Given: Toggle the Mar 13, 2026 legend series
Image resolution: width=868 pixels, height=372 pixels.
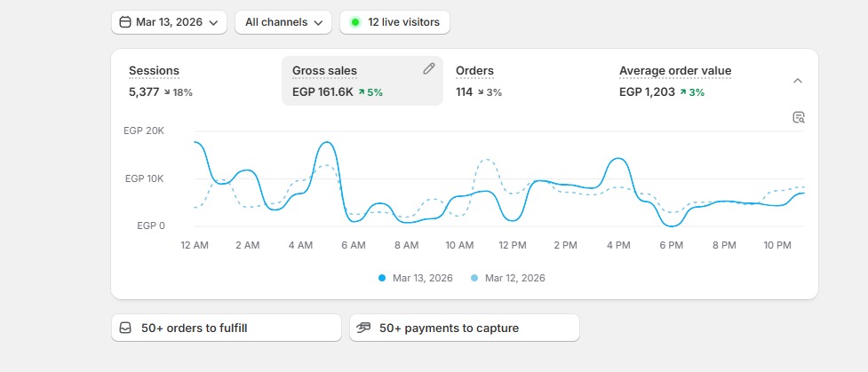Looking at the screenshot, I should pyautogui.click(x=416, y=278).
